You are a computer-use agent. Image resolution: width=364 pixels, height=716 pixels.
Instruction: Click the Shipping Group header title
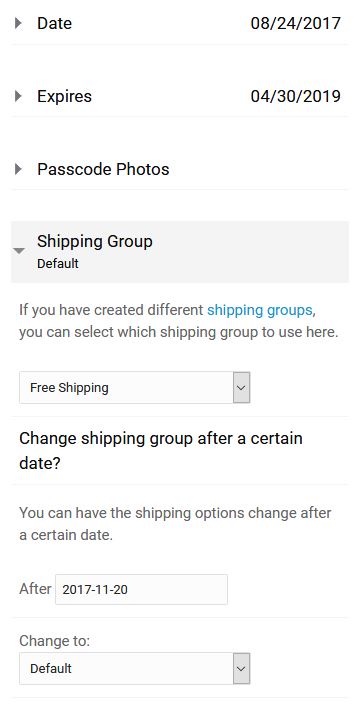[x=95, y=241]
